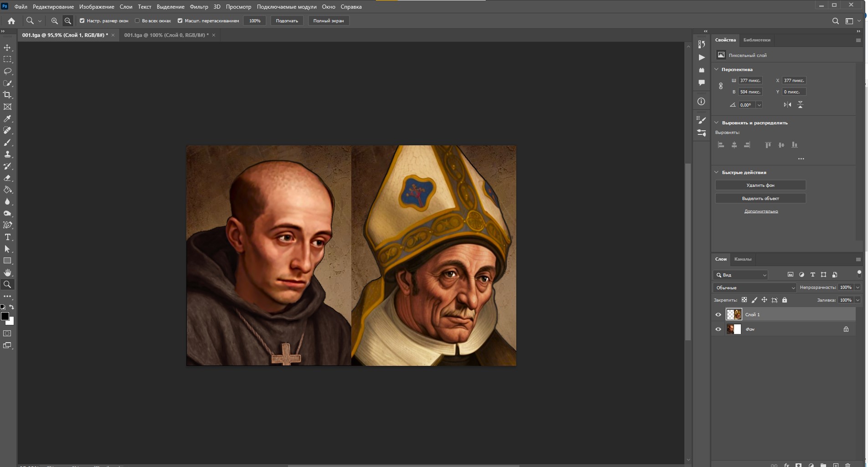Select the Hand tool

[x=7, y=273]
